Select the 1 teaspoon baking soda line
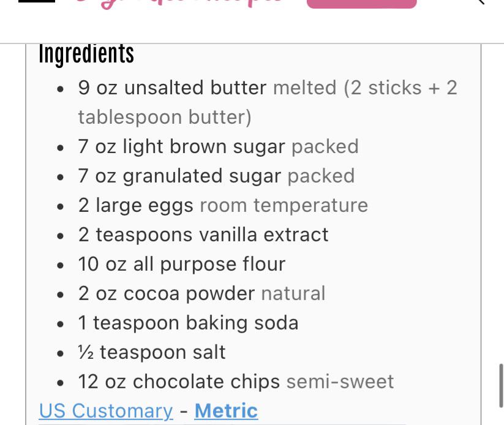The width and height of the screenshot is (504, 425). [188, 323]
